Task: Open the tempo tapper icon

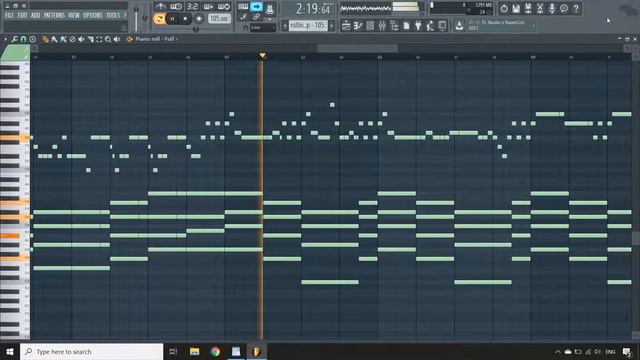Action: (x=430, y=26)
